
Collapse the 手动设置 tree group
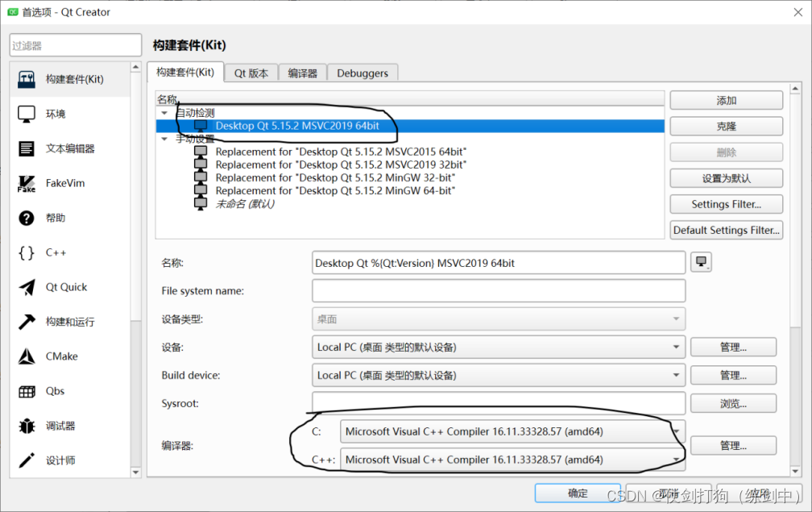pyautogui.click(x=164, y=139)
